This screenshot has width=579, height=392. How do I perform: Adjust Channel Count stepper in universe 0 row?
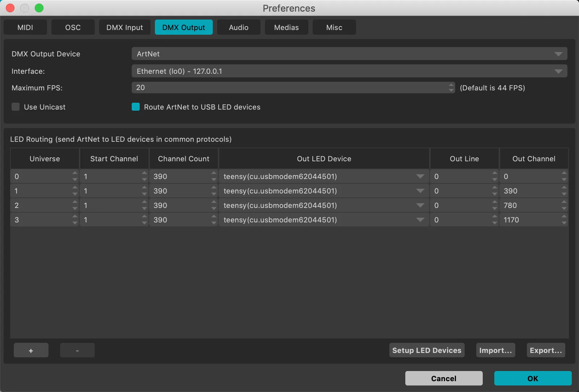tap(214, 176)
